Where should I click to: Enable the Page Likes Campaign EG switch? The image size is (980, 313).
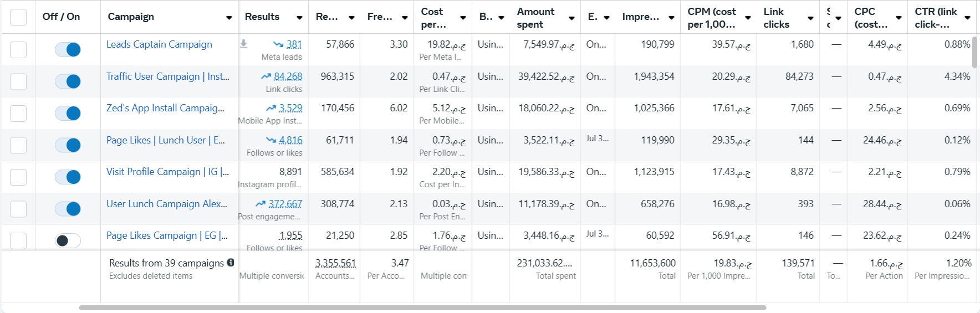pyautogui.click(x=68, y=240)
